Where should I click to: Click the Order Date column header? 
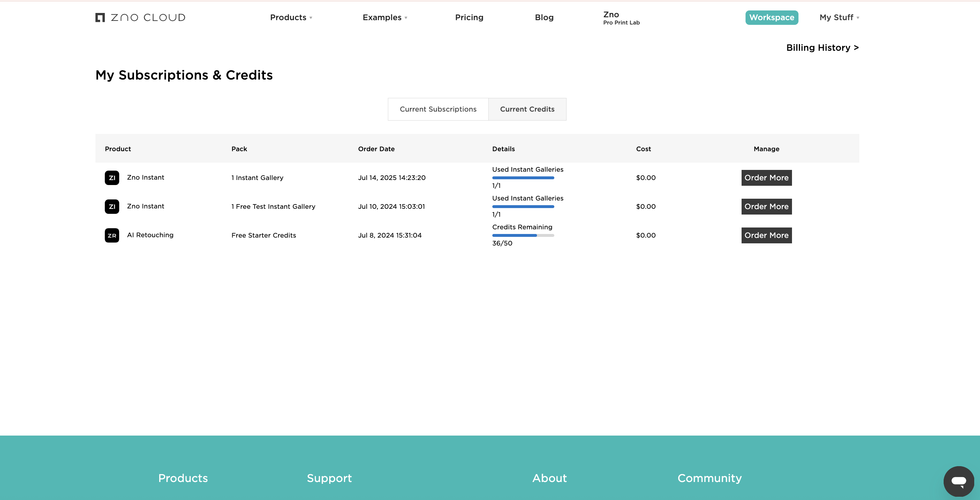click(376, 149)
